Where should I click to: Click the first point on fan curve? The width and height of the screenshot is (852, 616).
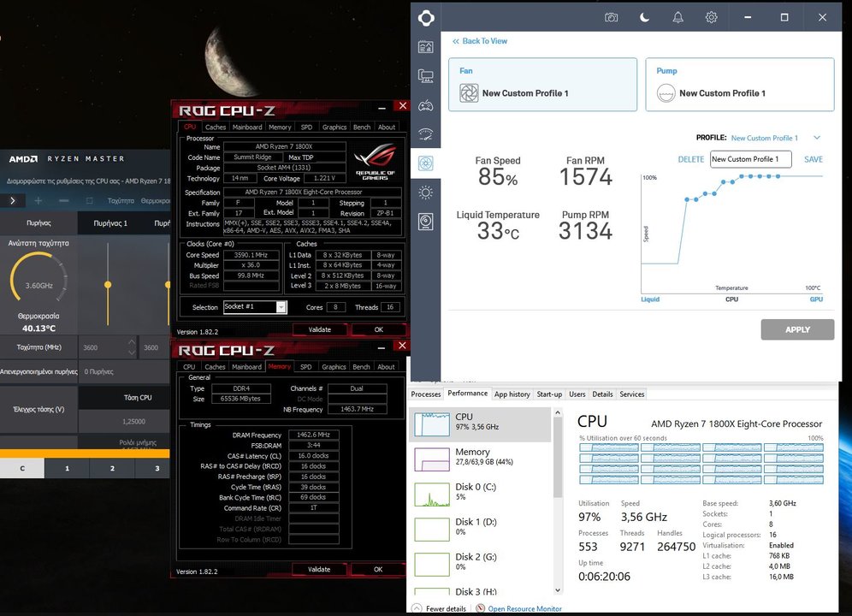pos(687,199)
